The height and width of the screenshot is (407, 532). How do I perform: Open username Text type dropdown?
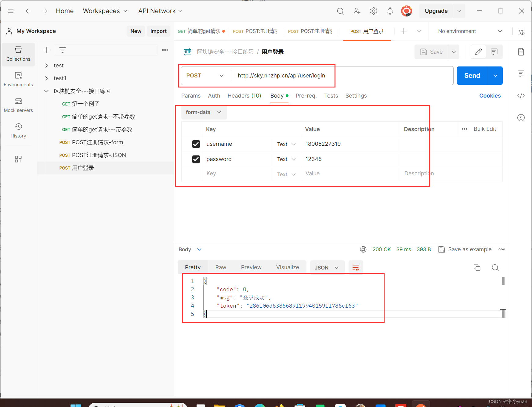tap(286, 144)
